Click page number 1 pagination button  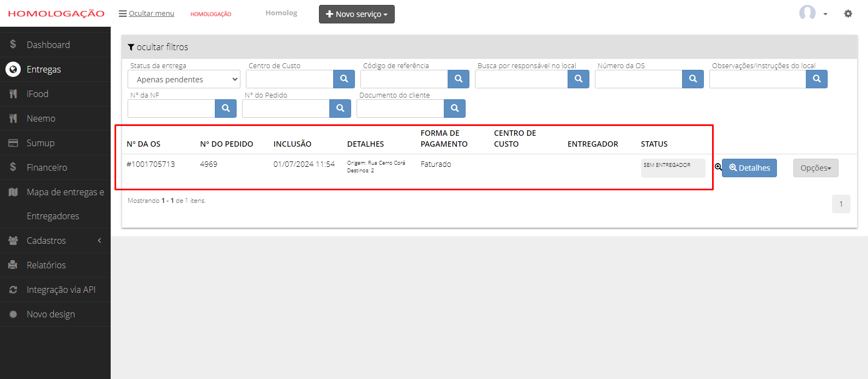pyautogui.click(x=841, y=204)
